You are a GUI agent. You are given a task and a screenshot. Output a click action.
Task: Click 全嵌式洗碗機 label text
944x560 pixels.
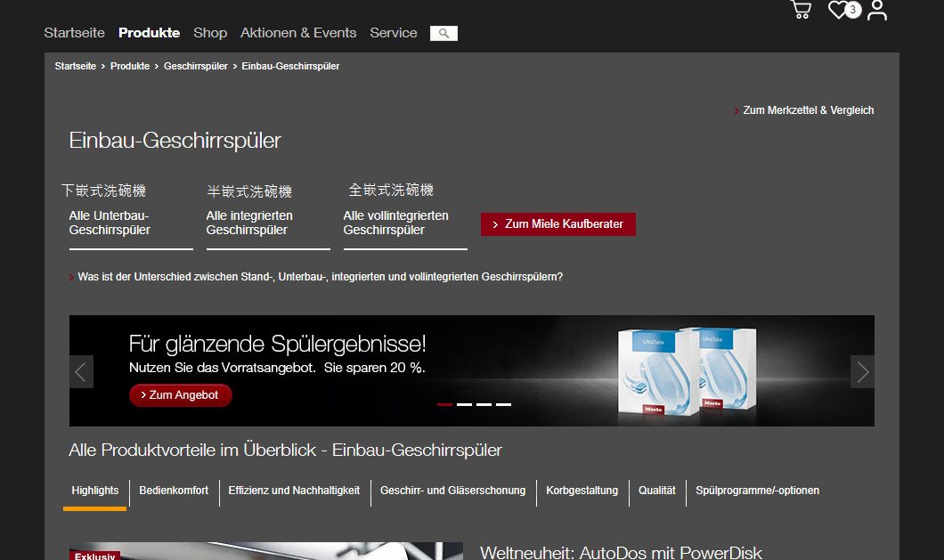(391, 191)
